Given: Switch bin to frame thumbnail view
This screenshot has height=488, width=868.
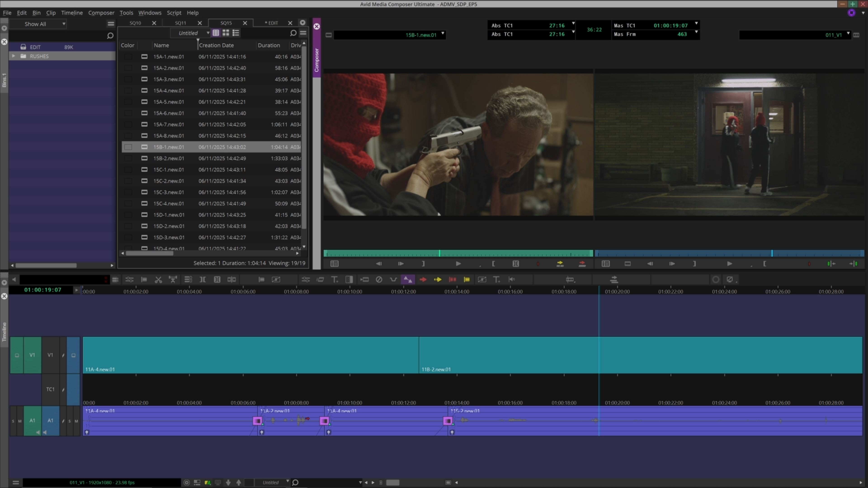Looking at the screenshot, I should [226, 33].
